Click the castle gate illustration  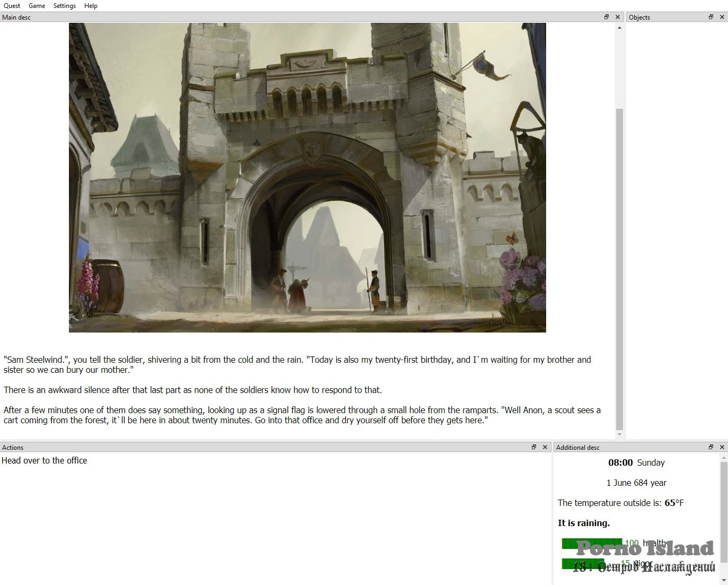click(308, 178)
